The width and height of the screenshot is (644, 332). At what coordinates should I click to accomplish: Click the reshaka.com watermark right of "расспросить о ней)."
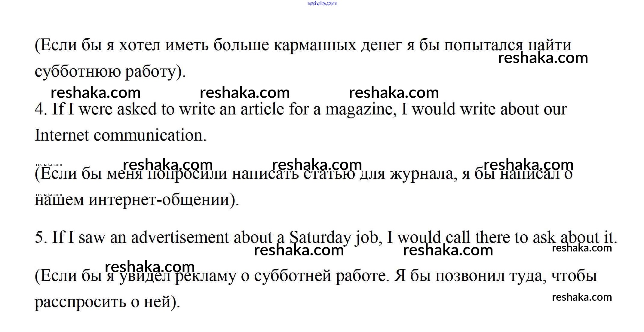[x=582, y=297]
